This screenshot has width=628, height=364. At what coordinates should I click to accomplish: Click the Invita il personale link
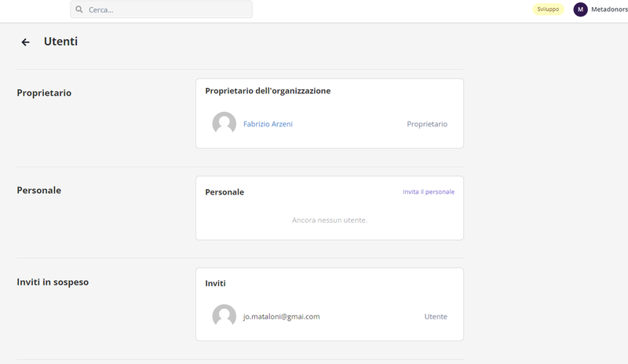pos(428,191)
